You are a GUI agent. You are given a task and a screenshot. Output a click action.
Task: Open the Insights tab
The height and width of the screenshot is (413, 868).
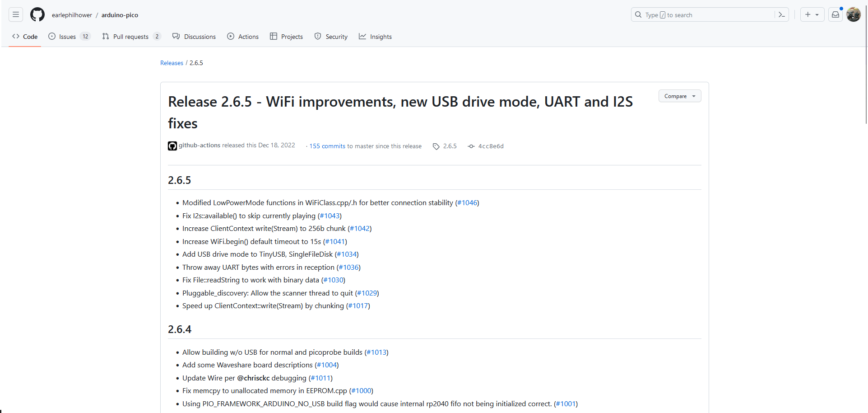tap(375, 37)
